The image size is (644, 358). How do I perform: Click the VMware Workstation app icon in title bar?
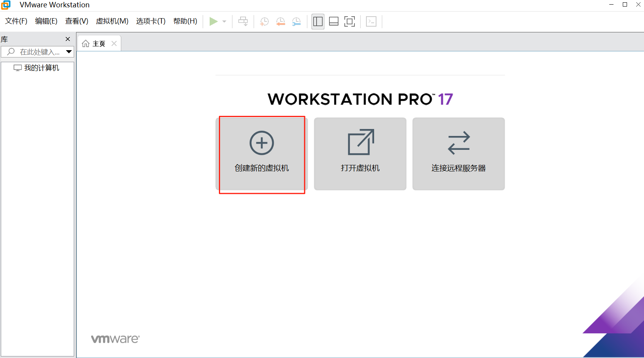point(6,5)
